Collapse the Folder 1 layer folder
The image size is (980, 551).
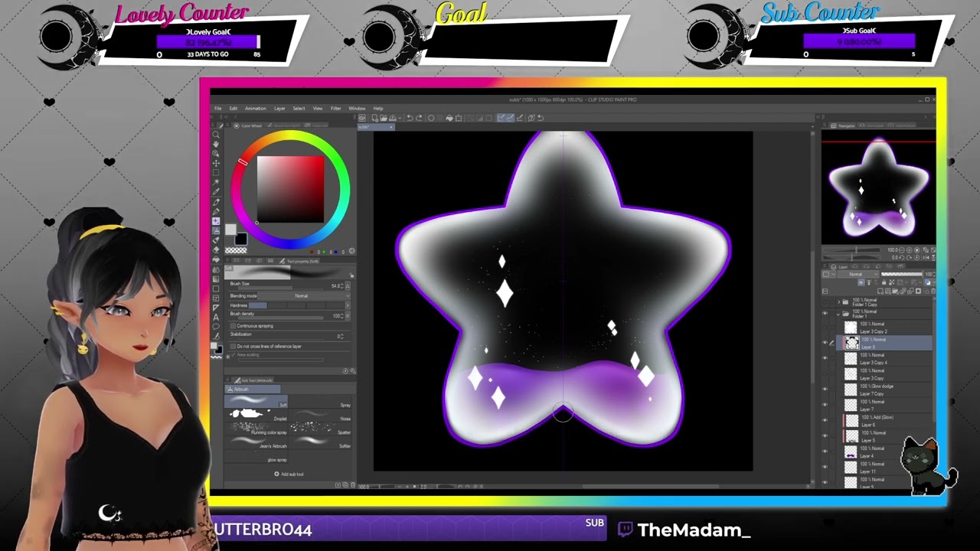[x=838, y=314]
